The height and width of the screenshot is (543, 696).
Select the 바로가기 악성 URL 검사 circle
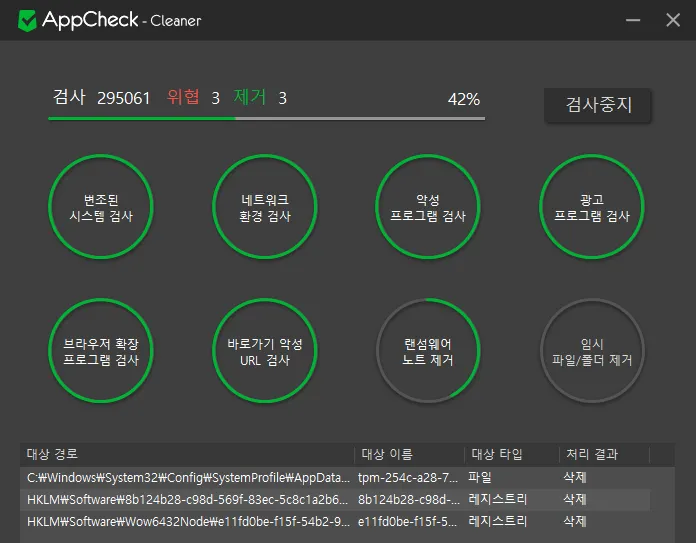coord(265,351)
